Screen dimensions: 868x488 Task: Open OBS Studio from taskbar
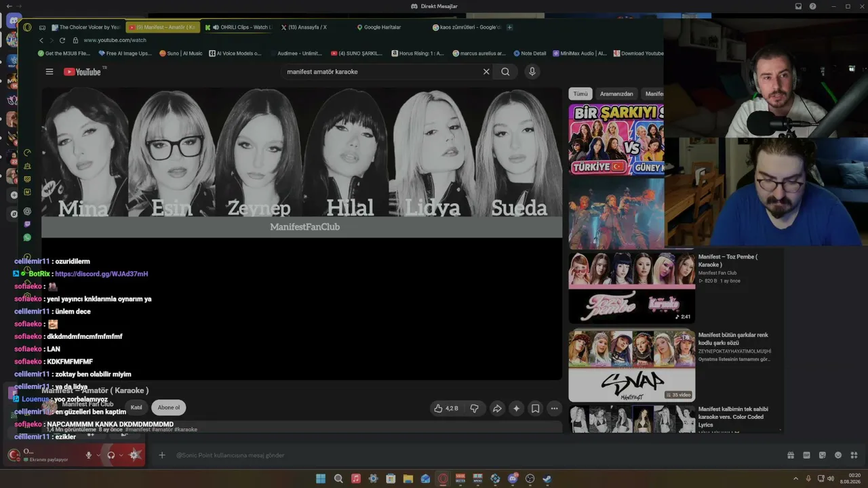point(530,479)
